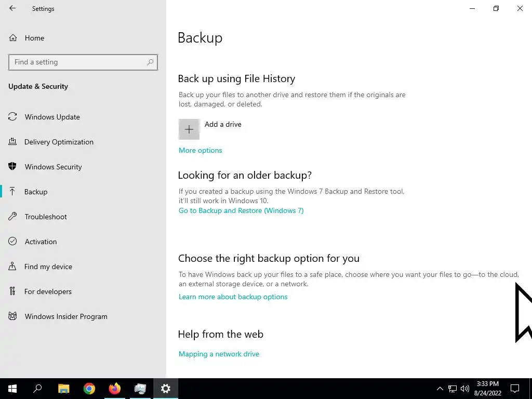
Task: Launch File Explorer from taskbar
Action: [63, 389]
